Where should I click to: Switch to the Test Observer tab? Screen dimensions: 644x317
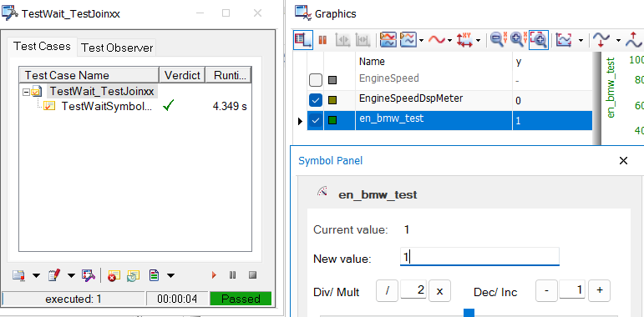point(117,48)
